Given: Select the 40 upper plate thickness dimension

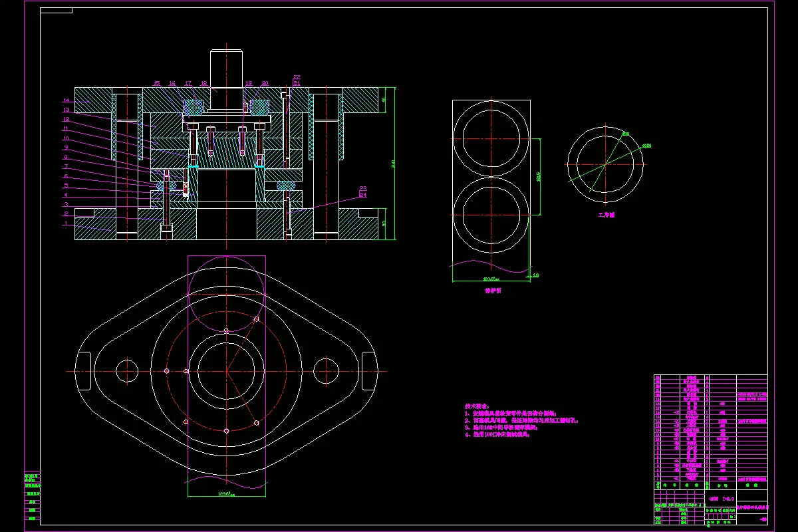Looking at the screenshot, I should click(384, 98).
